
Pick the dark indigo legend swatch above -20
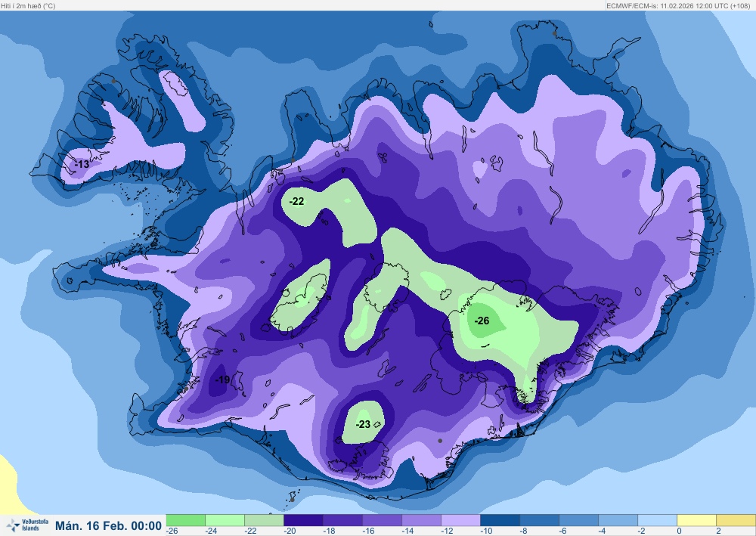coord(304,520)
